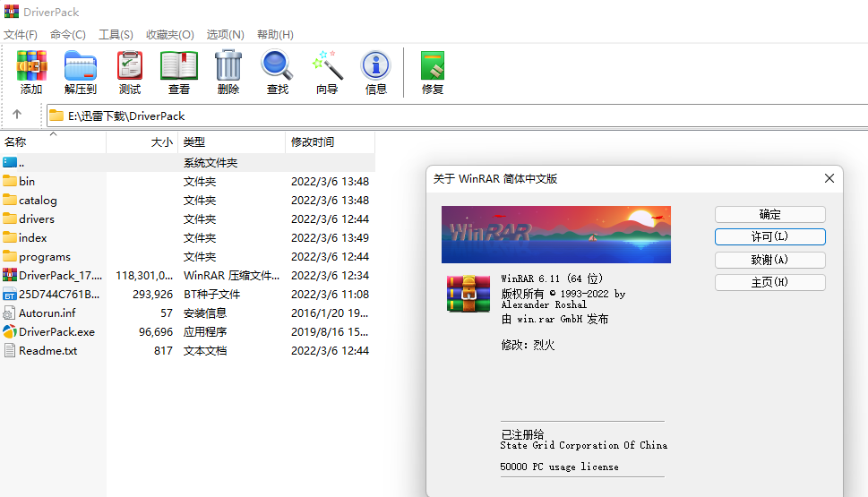The height and width of the screenshot is (497, 868).
Task: Sort by the Name (名称) column header
Action: coord(53,142)
